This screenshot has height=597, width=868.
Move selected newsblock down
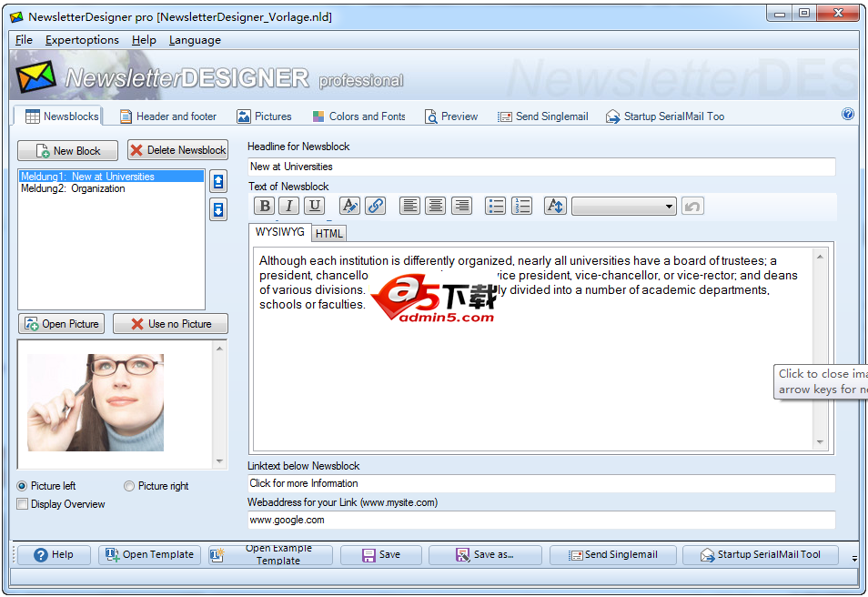(218, 210)
